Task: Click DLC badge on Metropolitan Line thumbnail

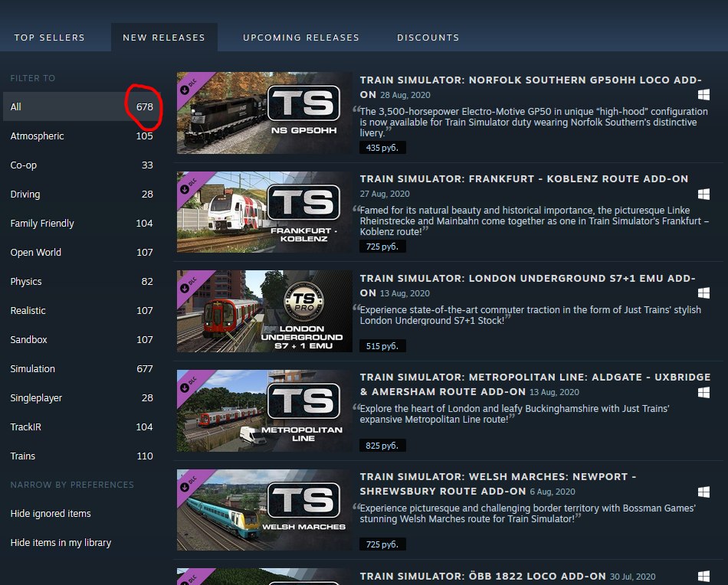Action: tap(189, 383)
